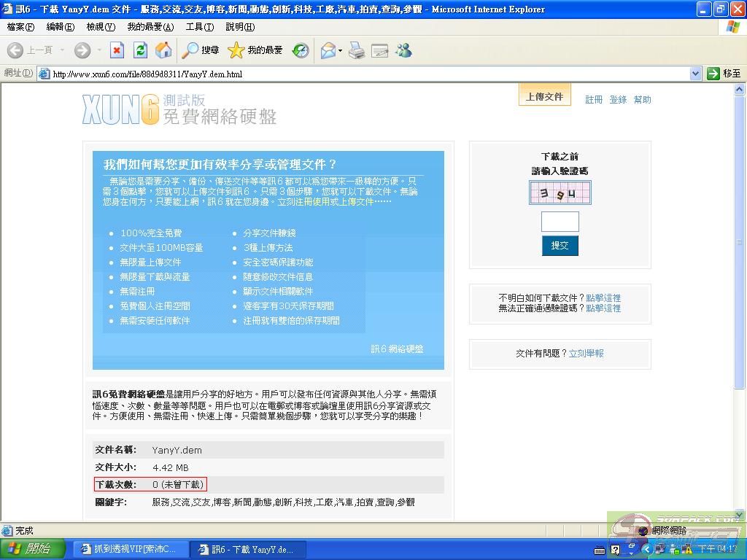Expand the address bar URL dropdown

(x=695, y=74)
